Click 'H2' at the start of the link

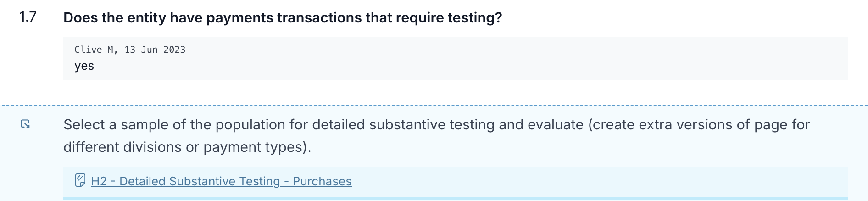[x=99, y=181]
